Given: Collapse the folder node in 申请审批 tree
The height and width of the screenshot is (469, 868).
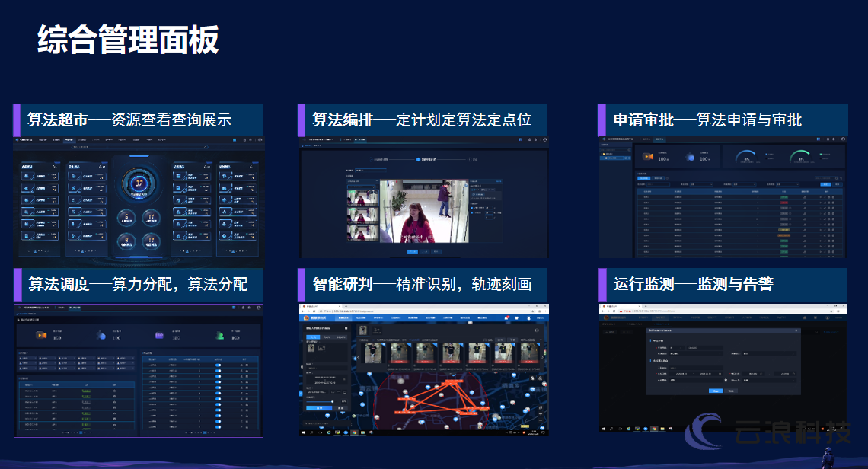Looking at the screenshot, I should [602, 154].
